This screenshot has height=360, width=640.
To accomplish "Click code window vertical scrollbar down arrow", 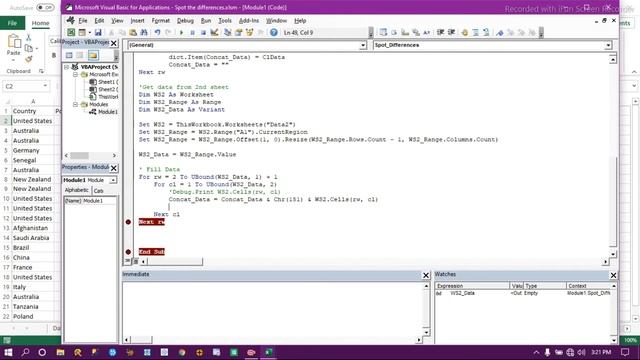I will [613, 254].
